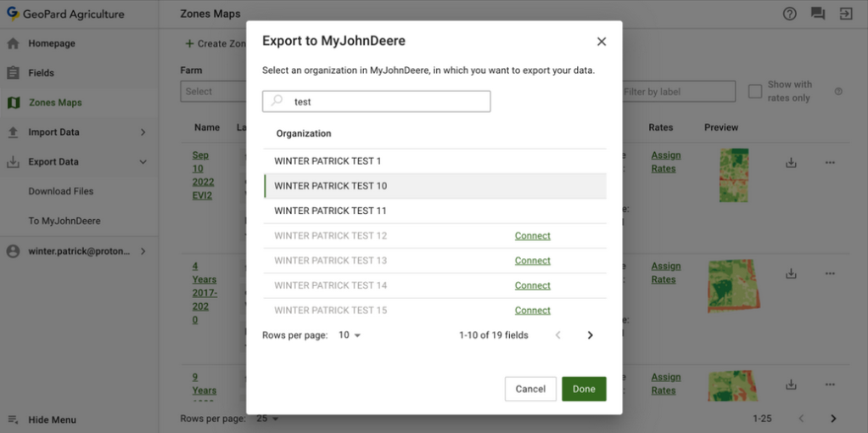The image size is (868, 433).
Task: Open Zones Maps in the sidebar
Action: pos(55,103)
